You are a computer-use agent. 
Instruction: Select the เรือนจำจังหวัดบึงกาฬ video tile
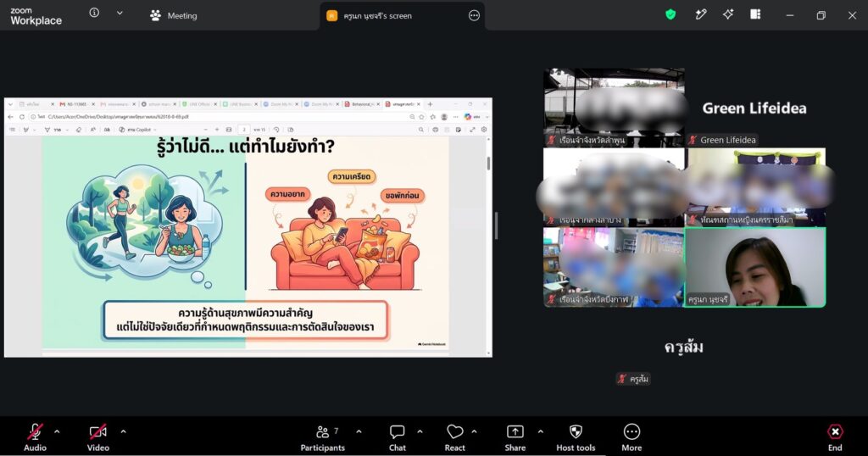[x=614, y=267]
